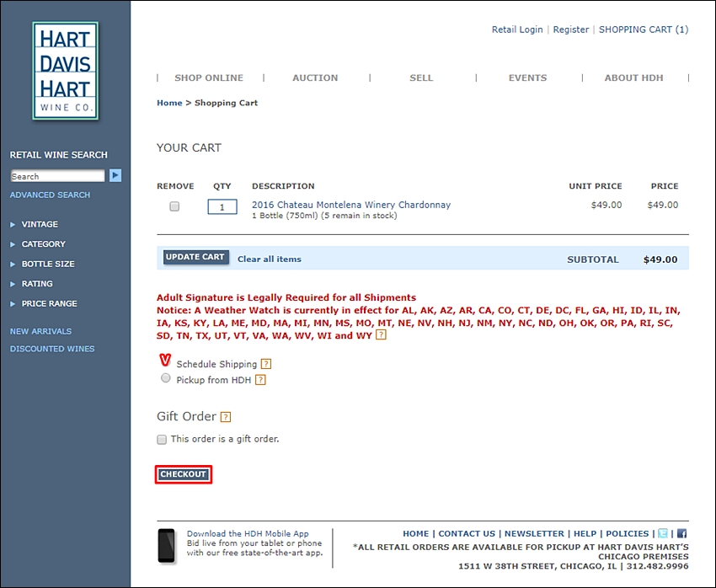Open the Facebook icon in the footer
The width and height of the screenshot is (716, 588).
(681, 533)
